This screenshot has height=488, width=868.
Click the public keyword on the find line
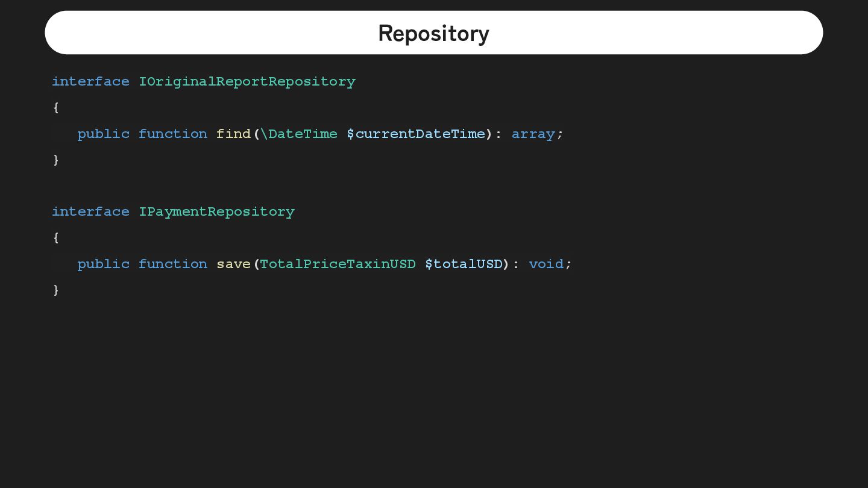(x=104, y=134)
